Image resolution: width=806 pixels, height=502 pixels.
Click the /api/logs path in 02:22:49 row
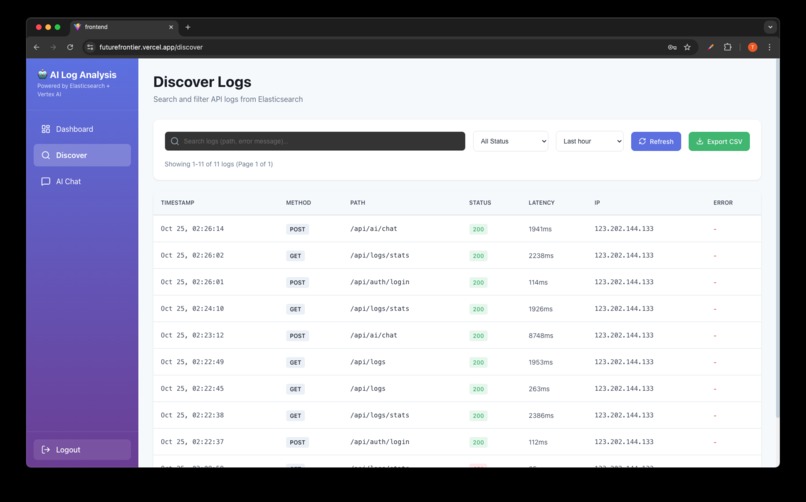[x=368, y=362]
